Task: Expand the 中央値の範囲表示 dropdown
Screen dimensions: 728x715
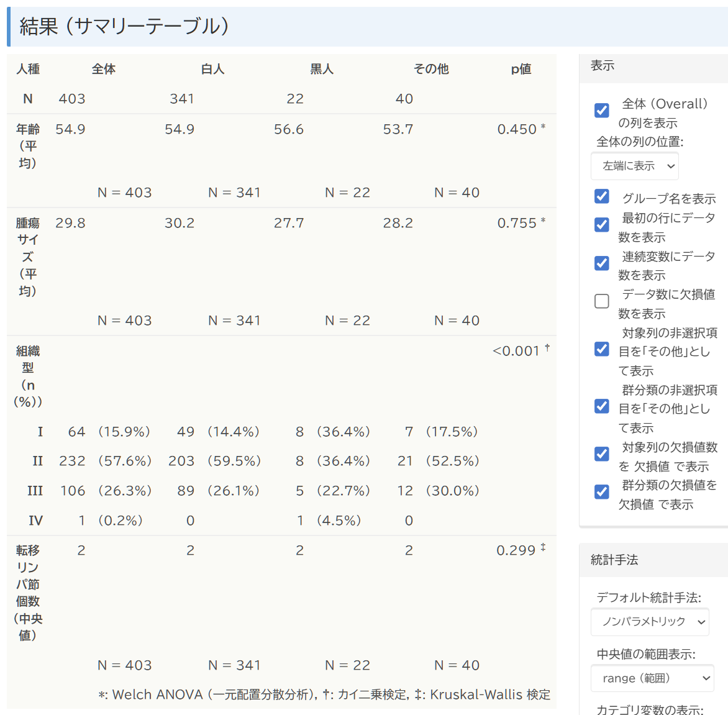Action: click(652, 678)
